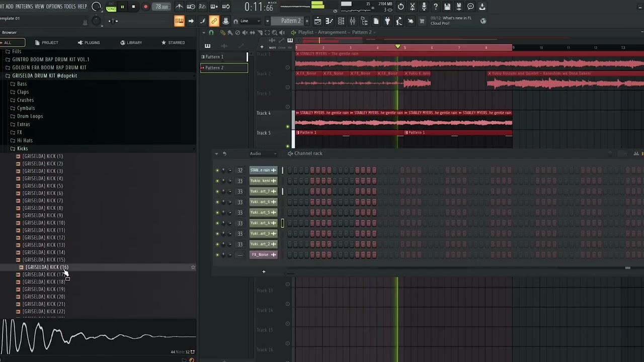The height and width of the screenshot is (362, 644).
Task: Add a channel with the plus button
Action: tap(264, 272)
